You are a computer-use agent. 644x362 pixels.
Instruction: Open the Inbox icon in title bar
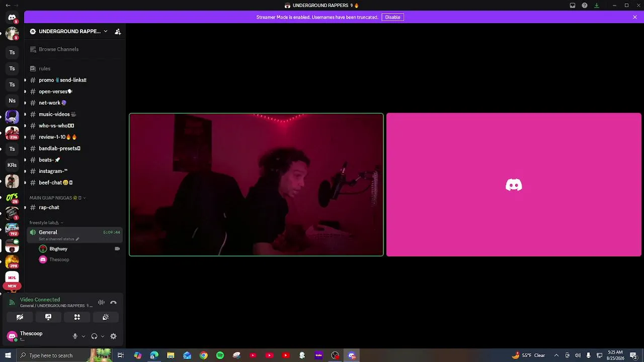[x=573, y=6]
